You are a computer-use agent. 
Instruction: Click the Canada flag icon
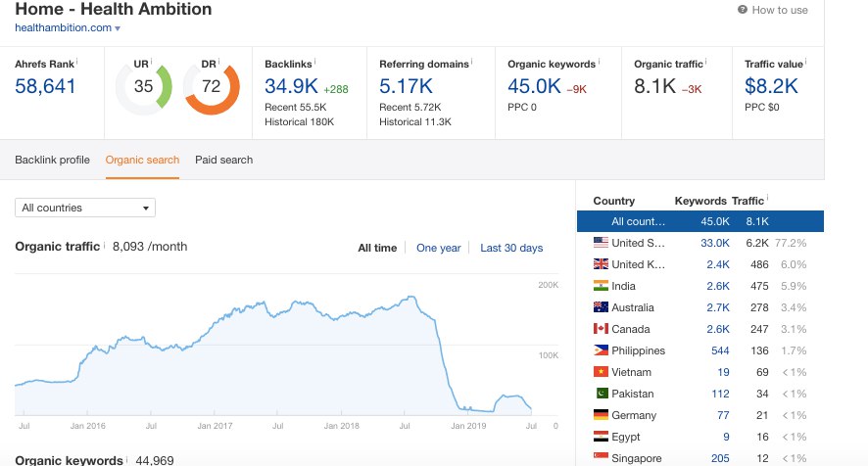click(601, 329)
